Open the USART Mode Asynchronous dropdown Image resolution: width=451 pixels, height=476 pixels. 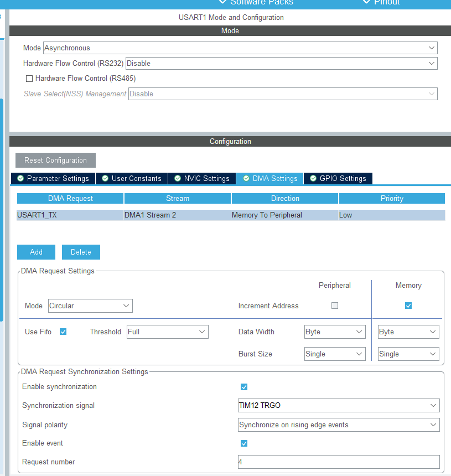tap(240, 48)
